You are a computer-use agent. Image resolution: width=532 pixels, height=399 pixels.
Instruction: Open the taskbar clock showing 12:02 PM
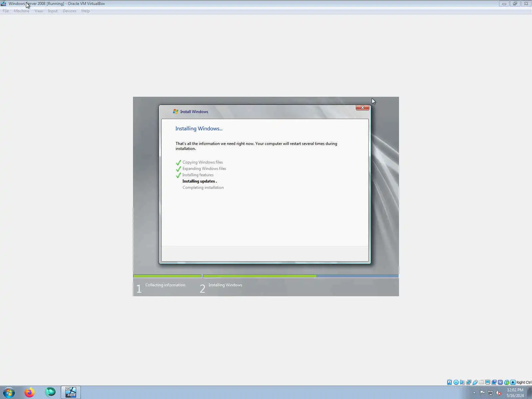(515, 393)
